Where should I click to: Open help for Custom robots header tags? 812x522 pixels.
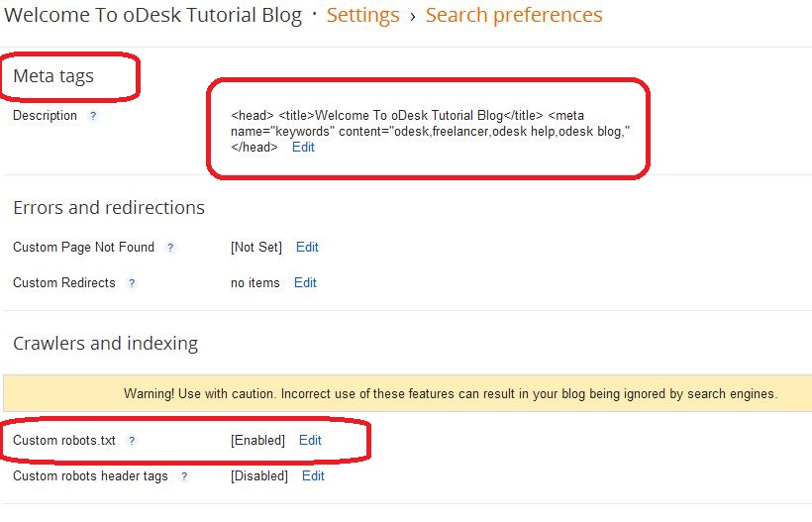pos(184,476)
